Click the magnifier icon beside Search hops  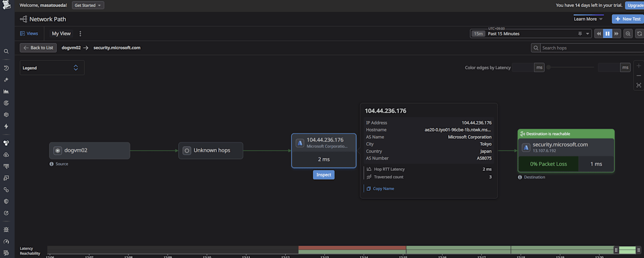[536, 48]
